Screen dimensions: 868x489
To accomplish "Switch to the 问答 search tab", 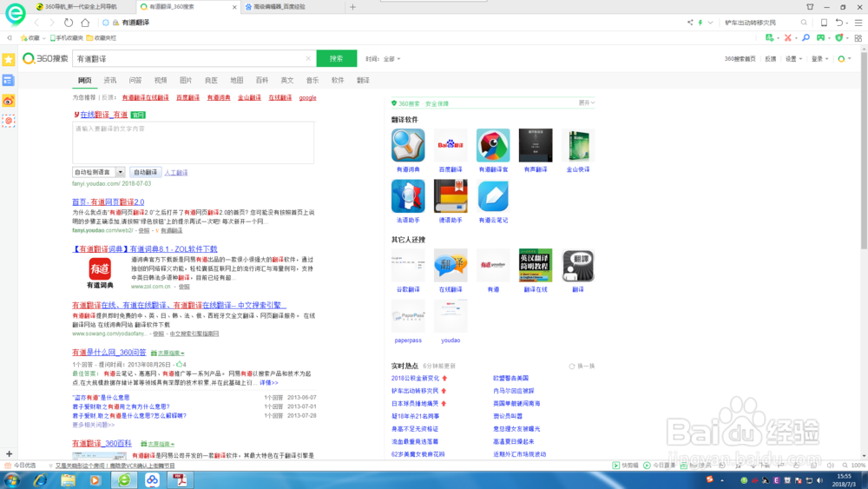I will click(135, 80).
